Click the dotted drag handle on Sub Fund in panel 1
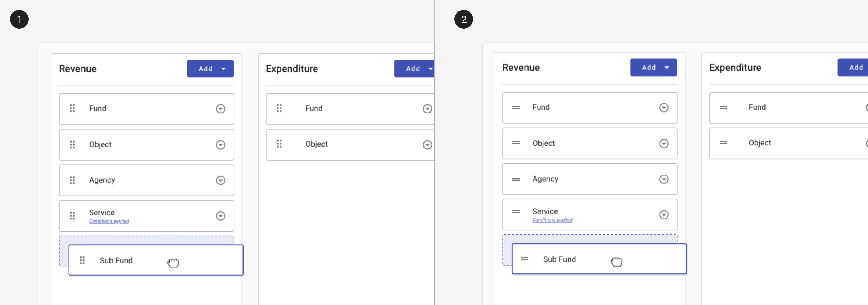868x305 pixels. pyautogui.click(x=82, y=260)
